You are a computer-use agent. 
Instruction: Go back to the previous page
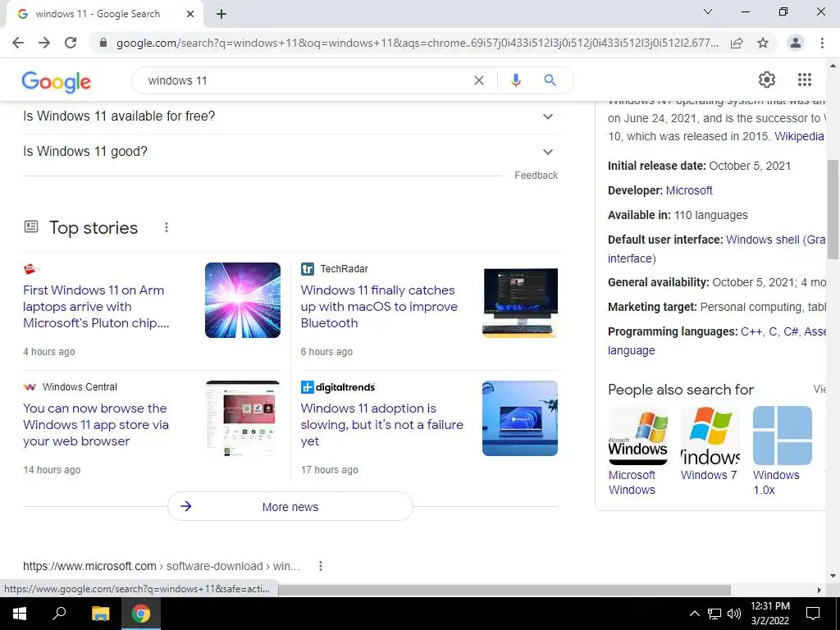click(18, 43)
